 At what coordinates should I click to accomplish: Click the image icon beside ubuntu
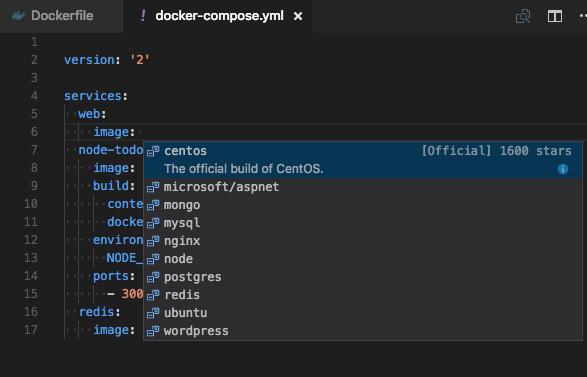coord(153,313)
